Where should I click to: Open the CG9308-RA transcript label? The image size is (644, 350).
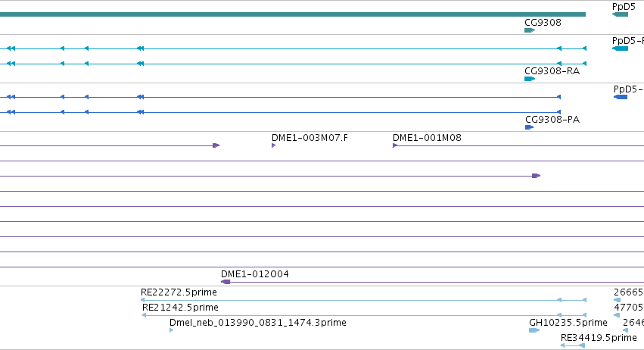tap(552, 71)
